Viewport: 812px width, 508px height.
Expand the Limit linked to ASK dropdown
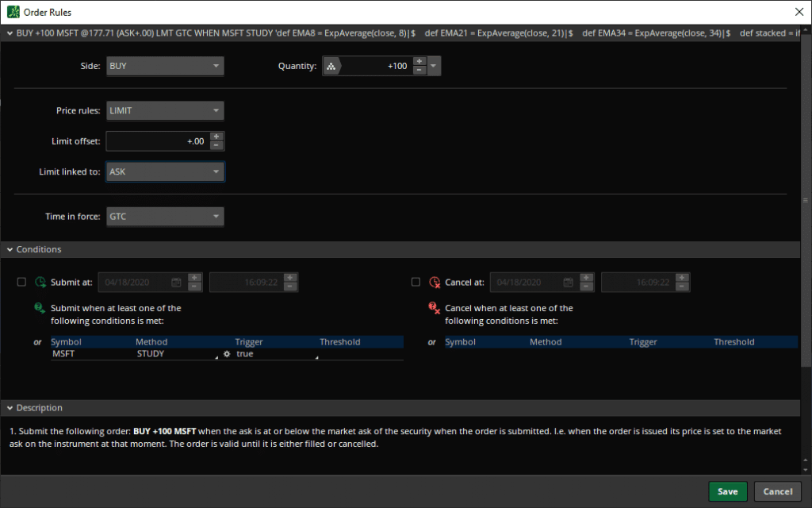pos(165,171)
